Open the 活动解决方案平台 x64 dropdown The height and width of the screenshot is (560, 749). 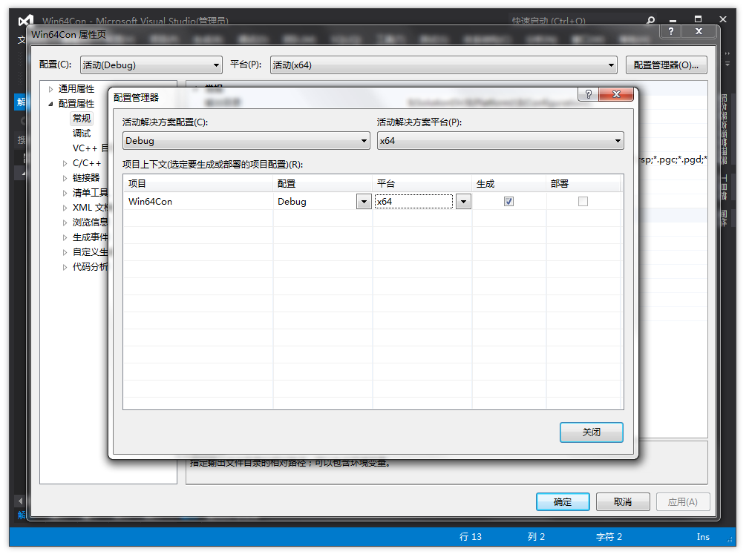click(x=500, y=141)
